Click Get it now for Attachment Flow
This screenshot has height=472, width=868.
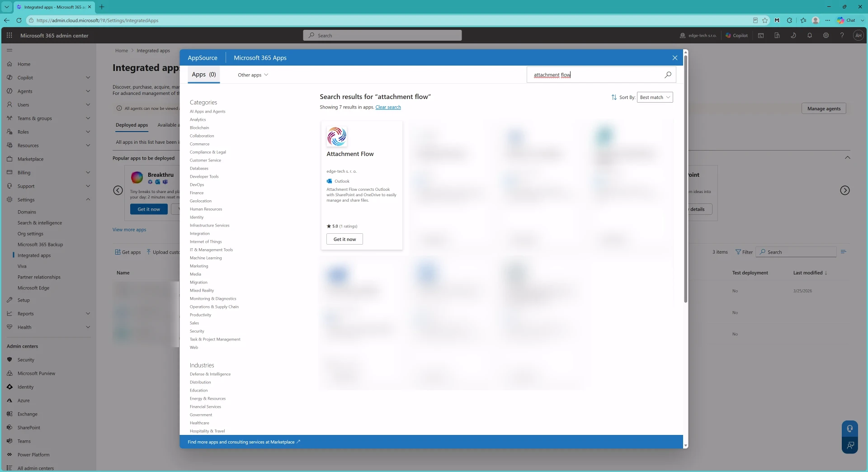tap(344, 239)
